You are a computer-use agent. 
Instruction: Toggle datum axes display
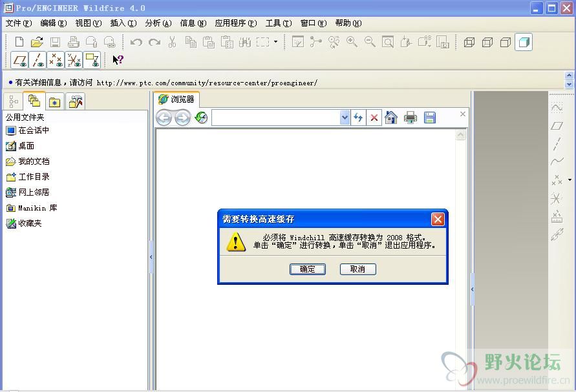pyautogui.click(x=37, y=60)
